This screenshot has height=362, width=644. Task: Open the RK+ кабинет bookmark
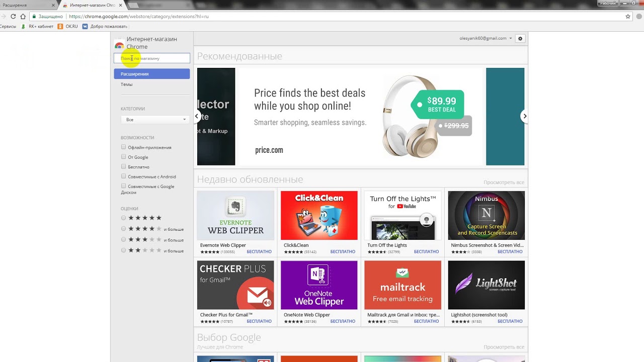37,26
